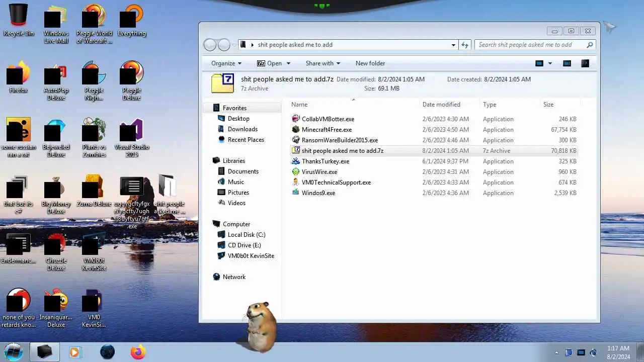644x362 pixels.
Task: Click the 7z archive icon in file list
Action: point(296,151)
